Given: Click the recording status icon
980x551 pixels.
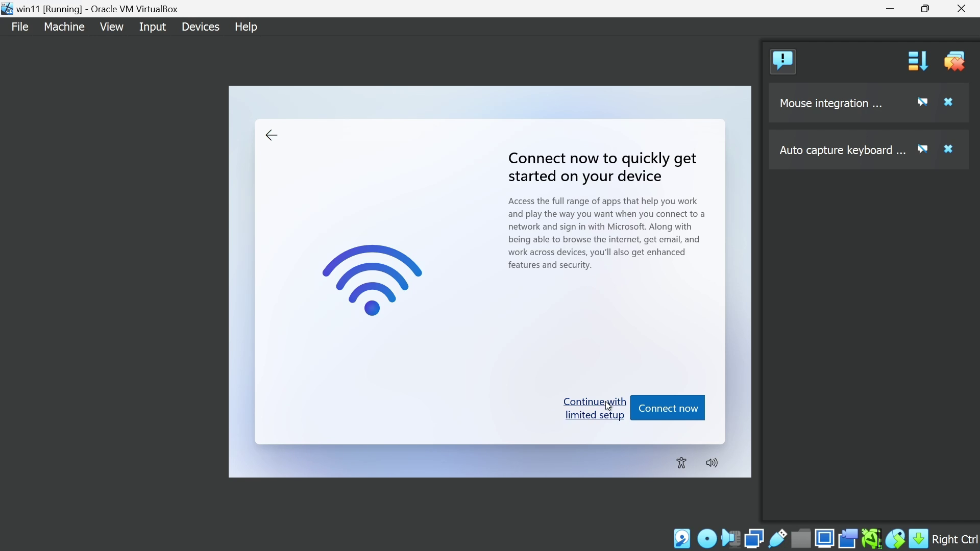Looking at the screenshot, I should point(848,539).
